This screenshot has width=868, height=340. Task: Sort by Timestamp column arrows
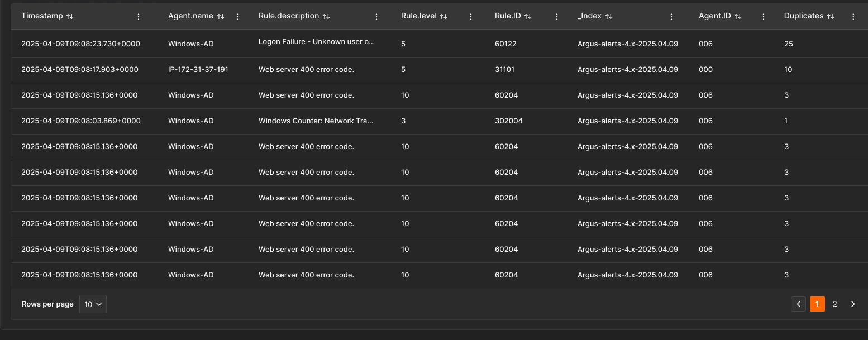(x=70, y=16)
